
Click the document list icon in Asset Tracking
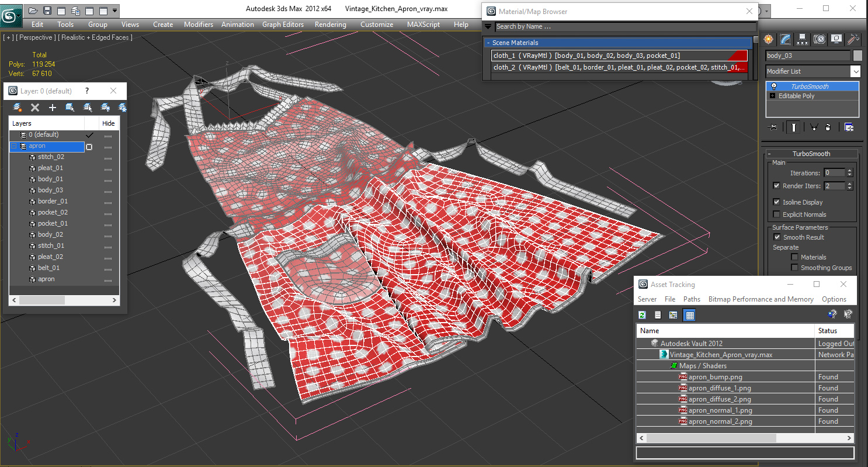pos(658,315)
